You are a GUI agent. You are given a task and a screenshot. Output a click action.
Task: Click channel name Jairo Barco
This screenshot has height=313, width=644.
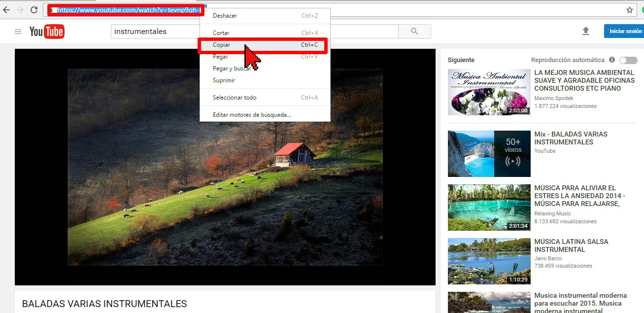tap(548, 258)
